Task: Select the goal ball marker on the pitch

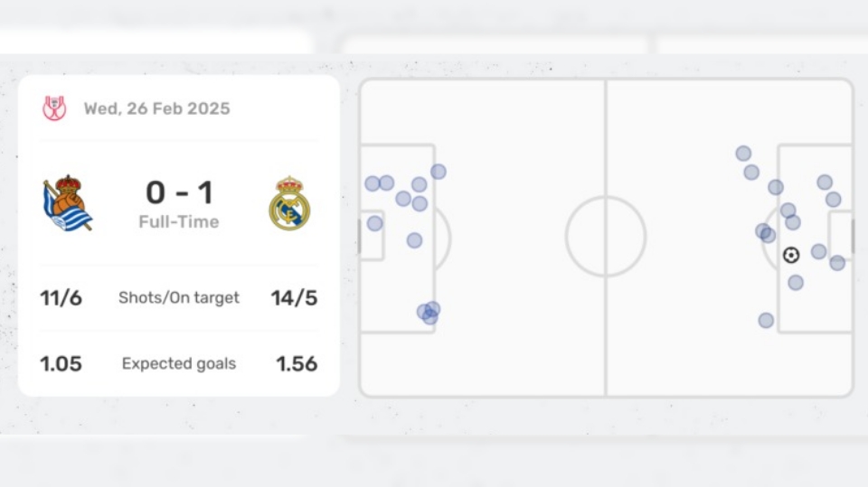Action: 791,256
